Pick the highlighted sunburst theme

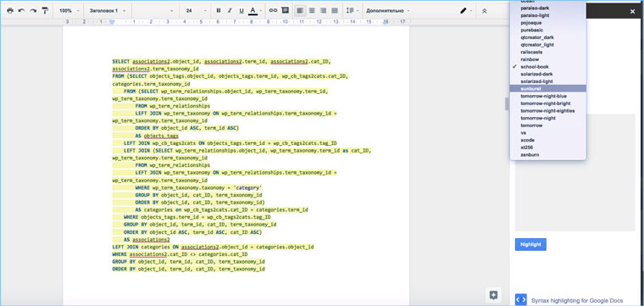[x=548, y=88]
